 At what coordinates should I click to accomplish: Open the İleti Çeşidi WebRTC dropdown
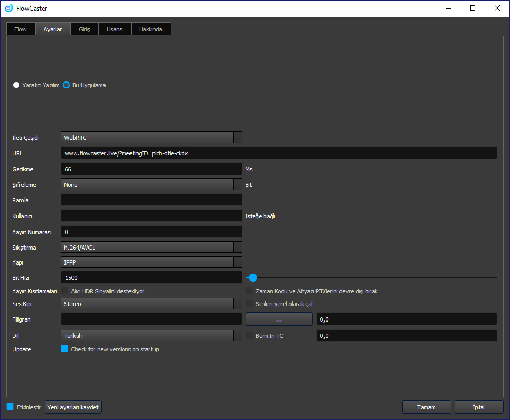tap(151, 137)
